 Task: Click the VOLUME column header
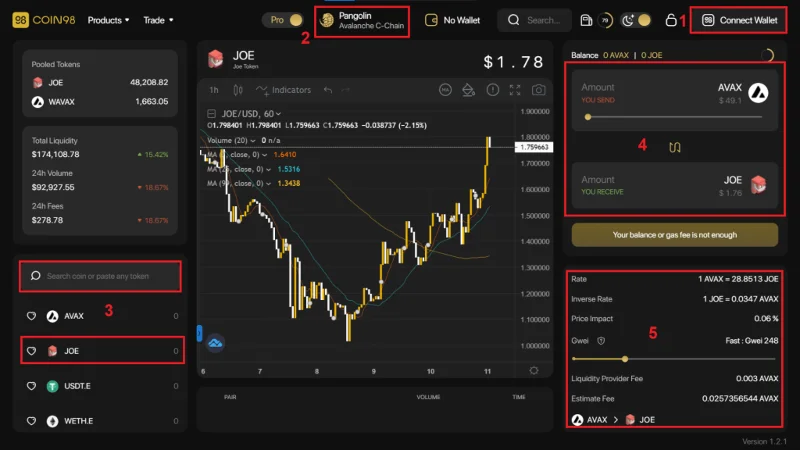(x=428, y=397)
